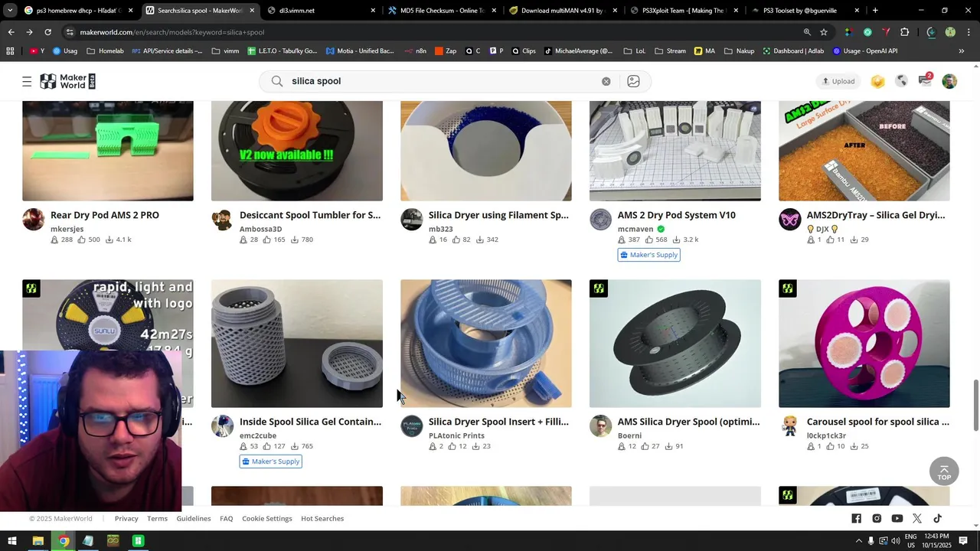Screen dimensions: 980x551
Task: Open MakerWorld's YouTube icon
Action: [x=897, y=519]
